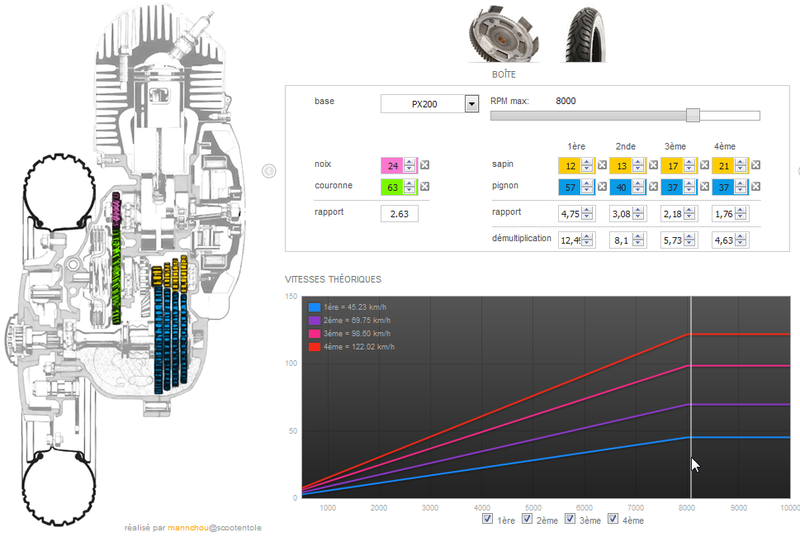Decrease the couronne teeth count stepper
This screenshot has width=800, height=537.
coord(409,190)
